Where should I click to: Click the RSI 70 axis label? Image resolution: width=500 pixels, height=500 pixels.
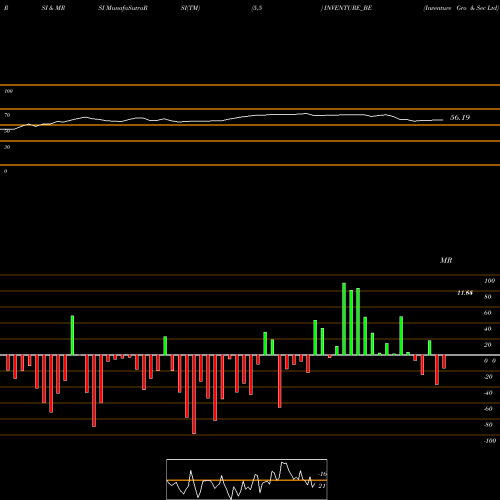[7, 115]
